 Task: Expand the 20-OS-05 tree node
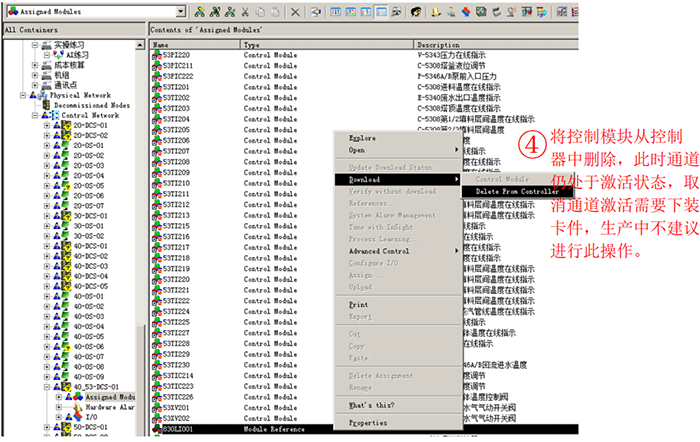48,185
